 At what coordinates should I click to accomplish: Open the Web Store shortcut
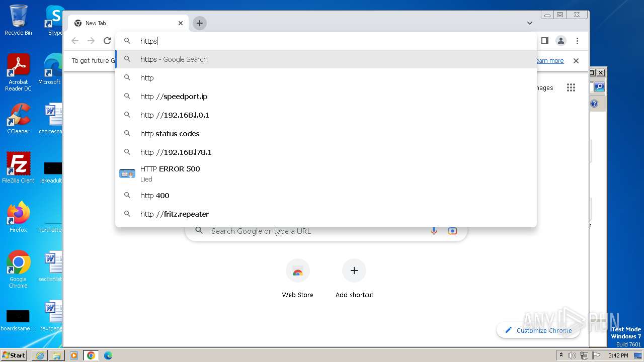pyautogui.click(x=298, y=279)
